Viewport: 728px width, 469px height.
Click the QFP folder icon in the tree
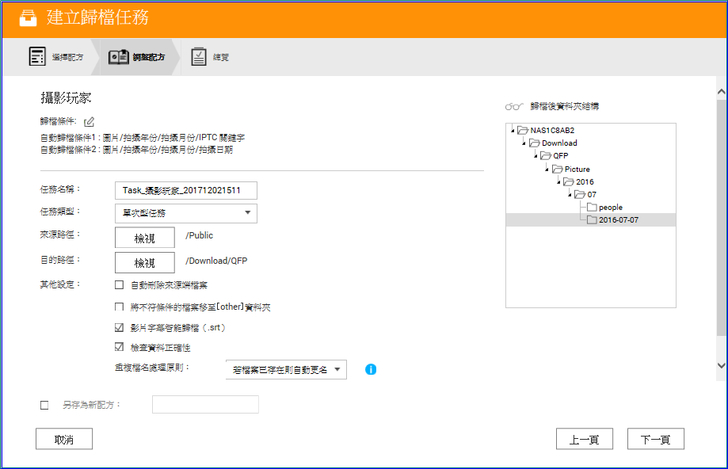pos(546,156)
